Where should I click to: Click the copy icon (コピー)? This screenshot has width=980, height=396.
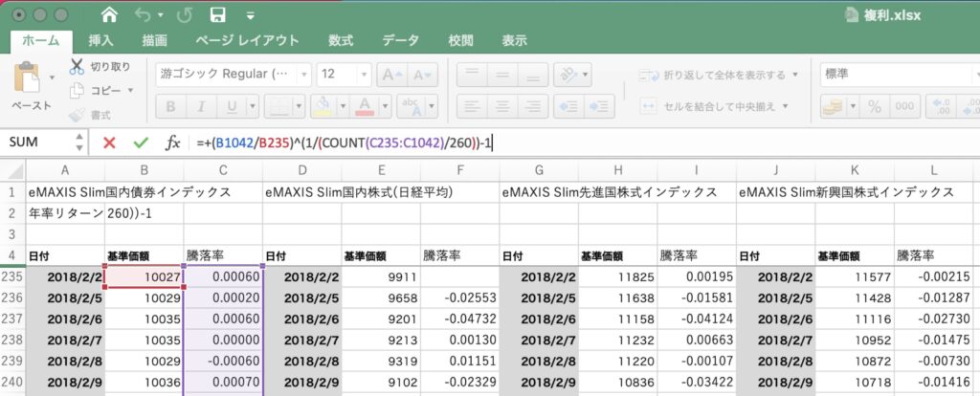77,91
